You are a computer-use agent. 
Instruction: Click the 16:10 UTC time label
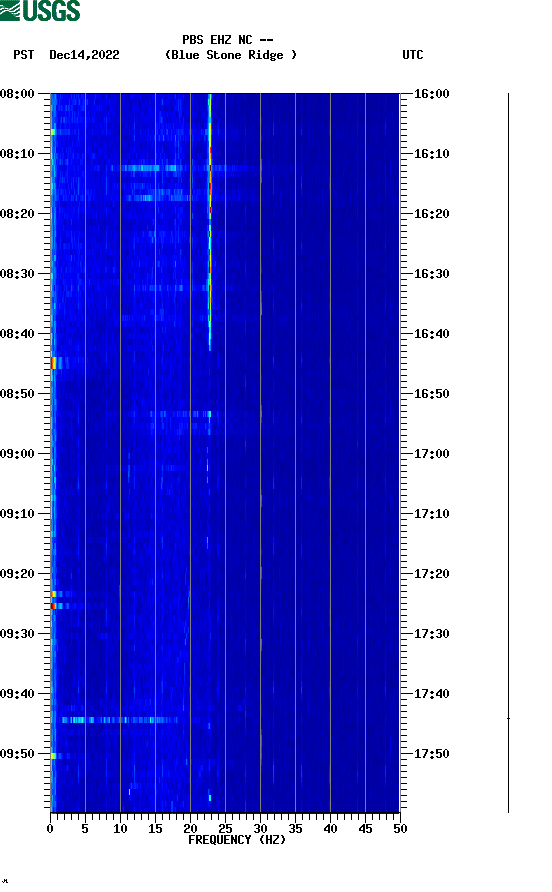(431, 154)
